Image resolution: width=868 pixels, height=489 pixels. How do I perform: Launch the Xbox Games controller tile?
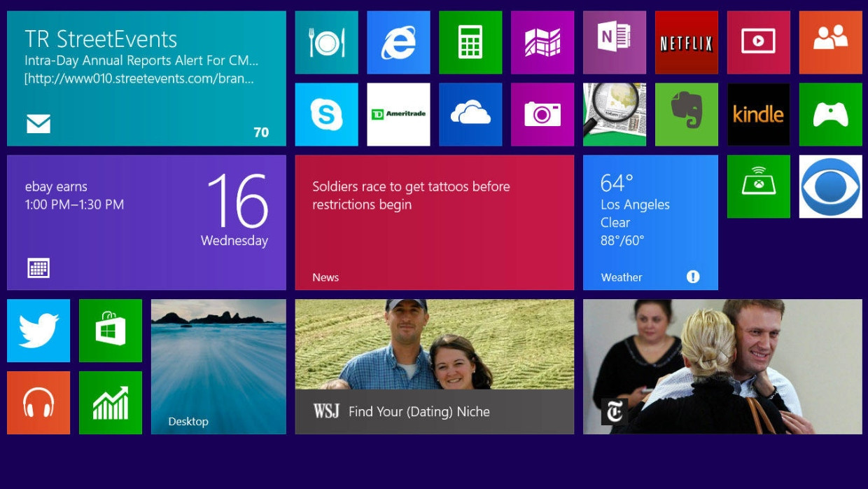pos(830,114)
